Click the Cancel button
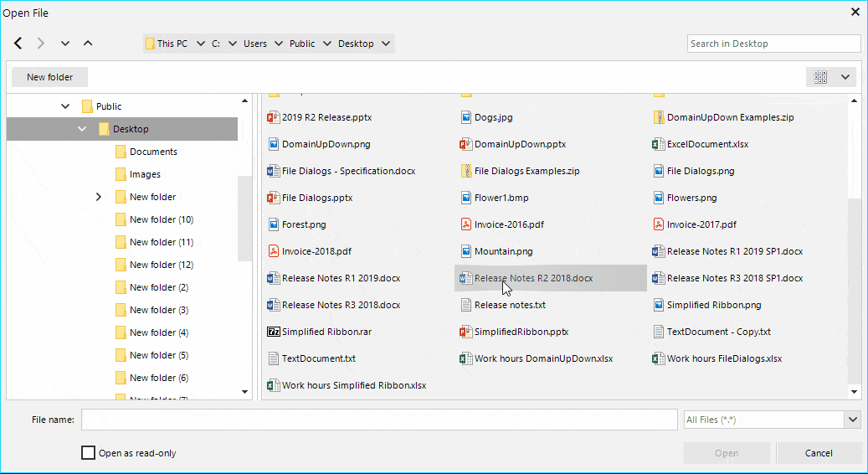Image resolution: width=868 pixels, height=474 pixels. click(x=818, y=453)
